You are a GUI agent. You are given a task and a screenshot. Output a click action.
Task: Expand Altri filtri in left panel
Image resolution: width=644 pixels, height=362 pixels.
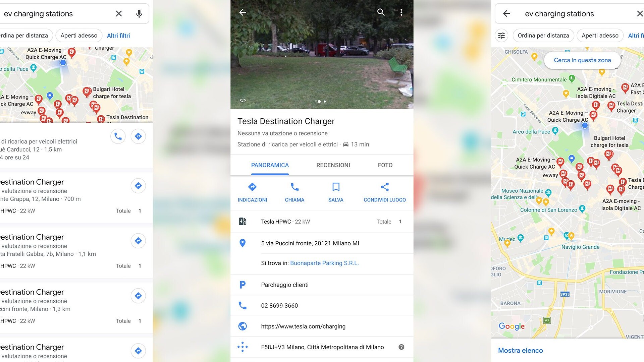118,36
